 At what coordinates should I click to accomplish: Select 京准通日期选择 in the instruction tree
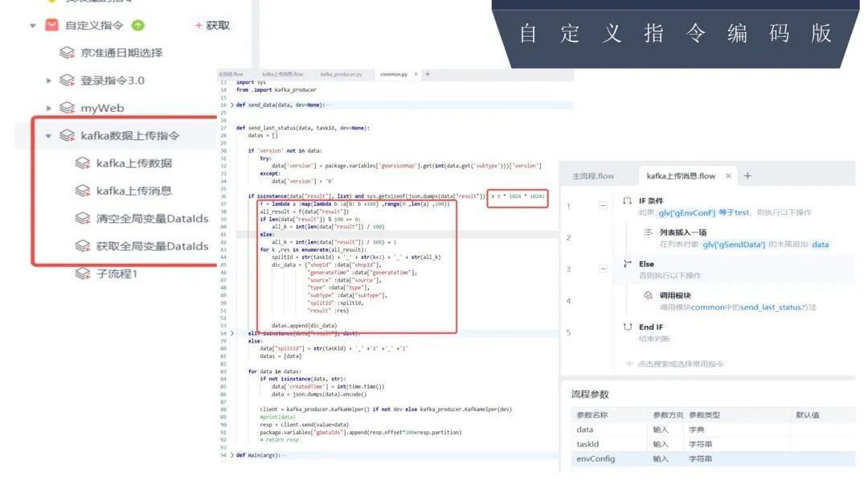(121, 52)
